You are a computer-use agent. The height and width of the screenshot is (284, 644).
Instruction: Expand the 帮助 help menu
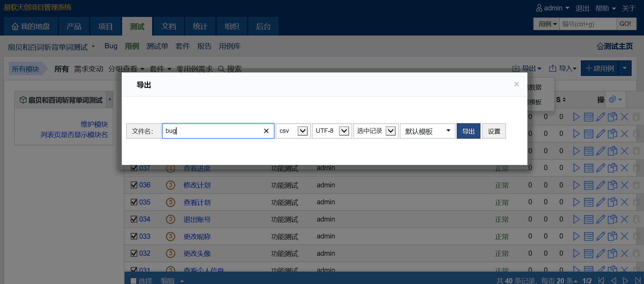pyautogui.click(x=606, y=8)
